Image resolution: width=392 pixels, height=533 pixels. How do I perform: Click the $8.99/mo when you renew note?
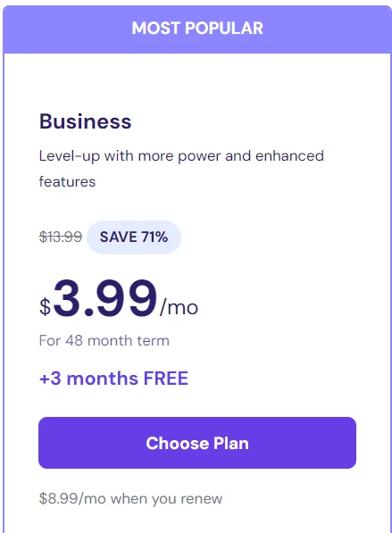tap(131, 499)
